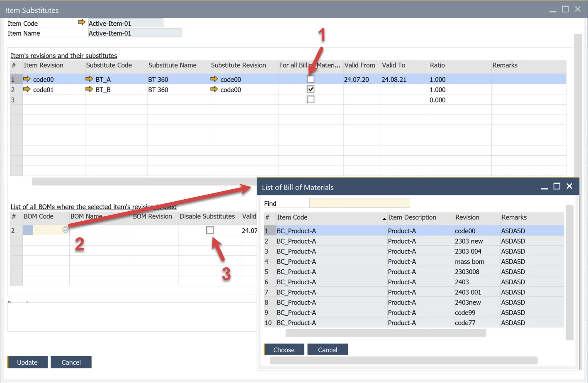This screenshot has width=588, height=383.
Task: Open row 1 substitute revision link arrow
Action: click(x=214, y=79)
